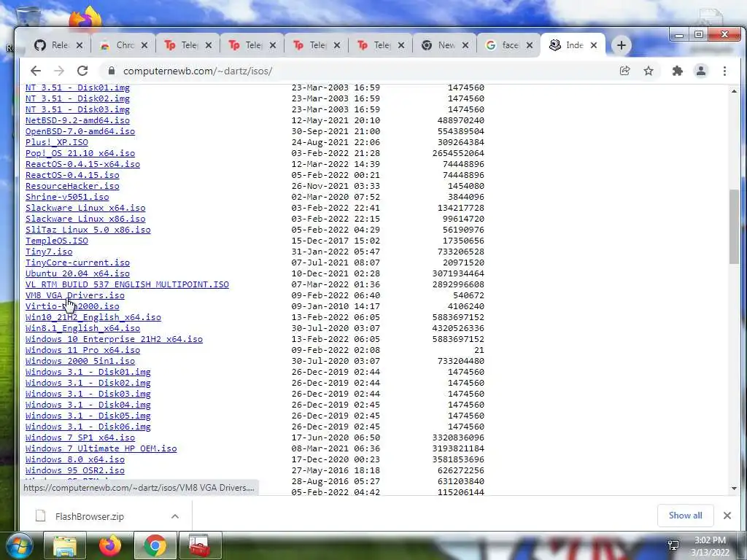Click the ReactOS-0.4.15-x64.iso link
Image resolution: width=747 pixels, height=560 pixels.
83,164
